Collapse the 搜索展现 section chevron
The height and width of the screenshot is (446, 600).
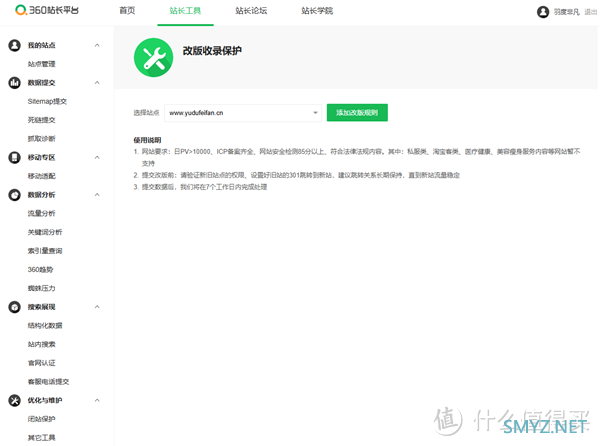[x=97, y=307]
